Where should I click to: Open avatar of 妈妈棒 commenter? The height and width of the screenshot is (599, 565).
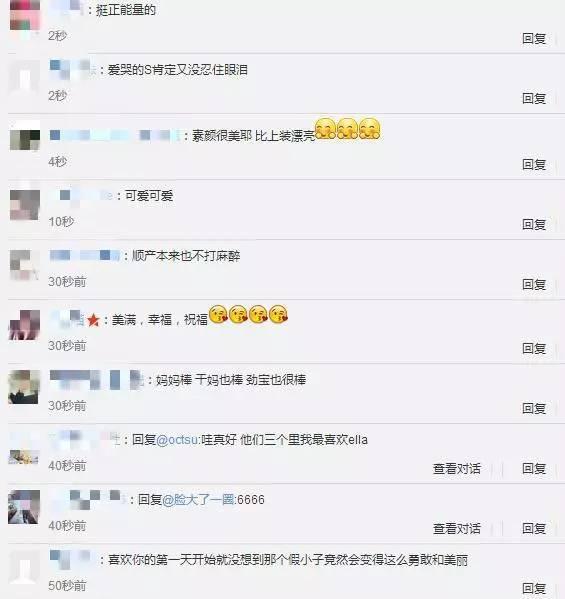point(24,387)
